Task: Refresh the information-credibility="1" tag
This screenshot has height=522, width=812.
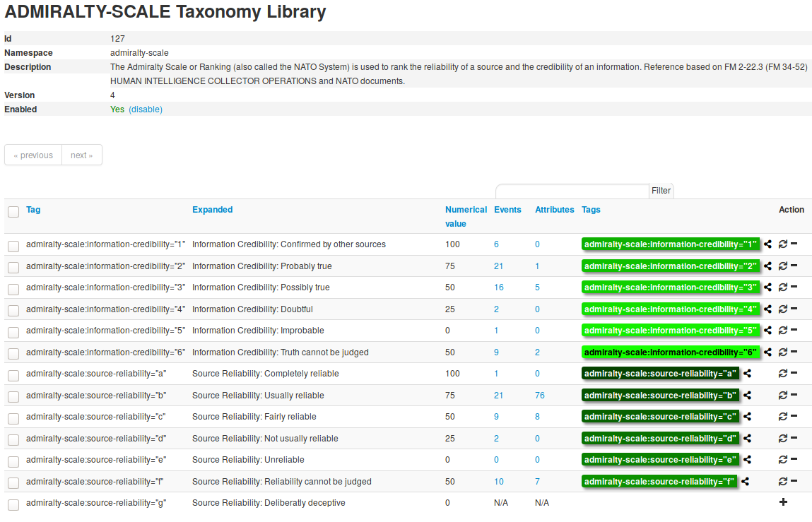Action: tap(783, 244)
